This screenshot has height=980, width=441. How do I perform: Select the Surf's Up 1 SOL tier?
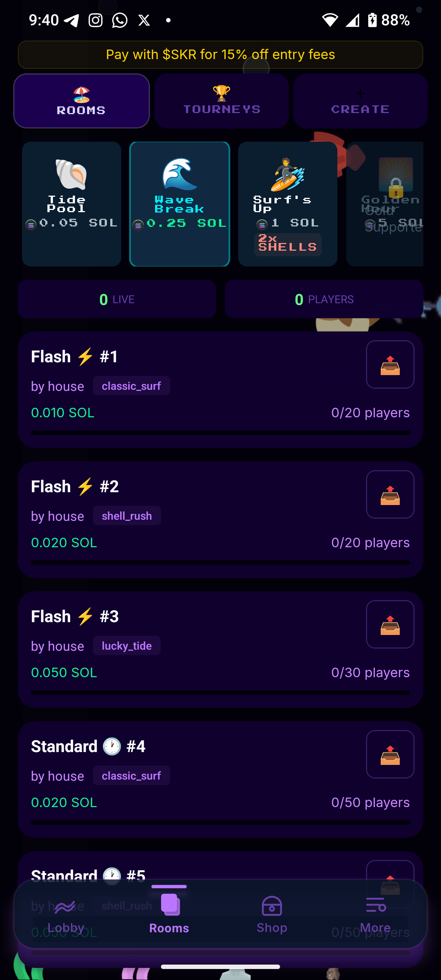(287, 204)
